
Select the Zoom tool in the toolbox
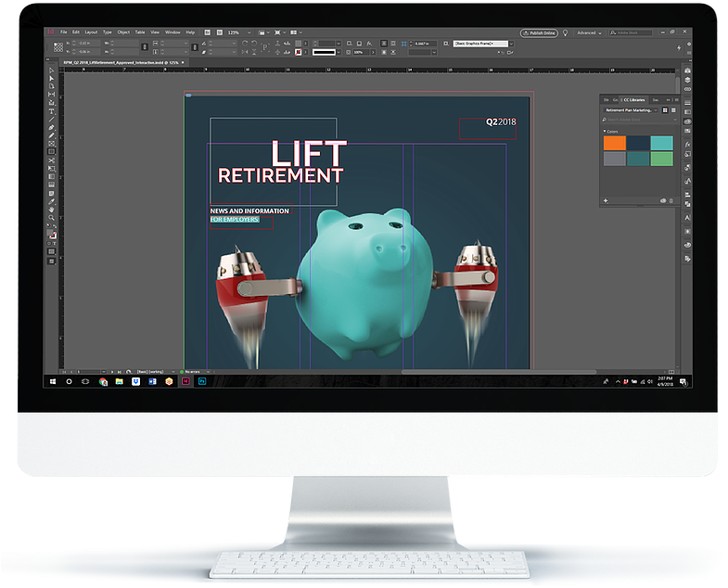click(x=51, y=217)
